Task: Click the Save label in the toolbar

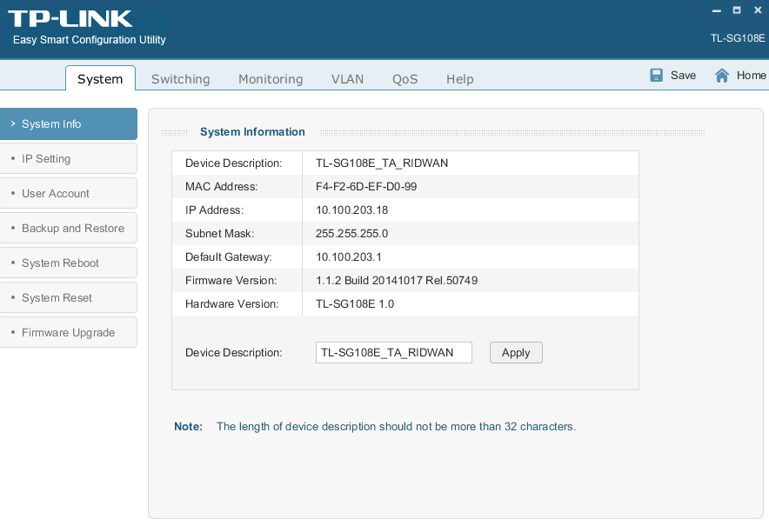Action: click(683, 76)
